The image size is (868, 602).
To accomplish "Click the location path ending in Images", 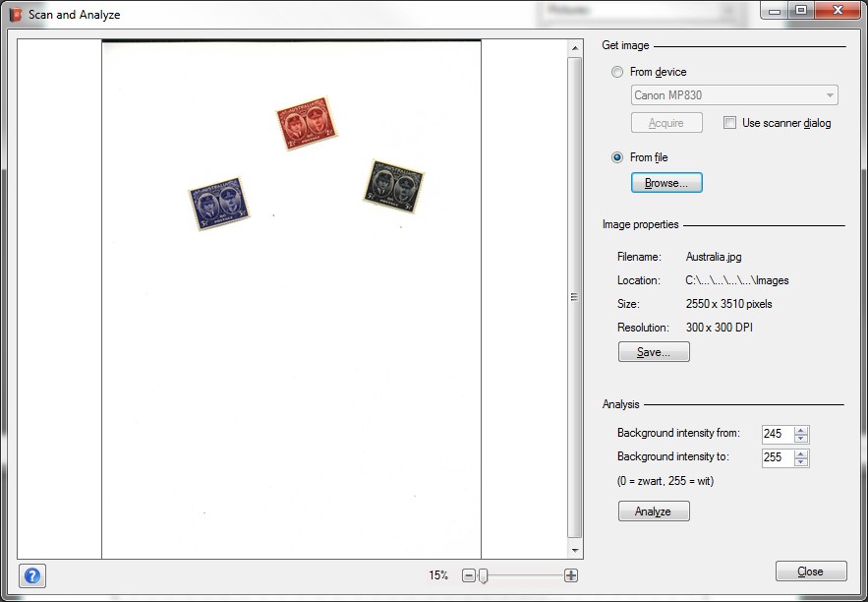I will tap(737, 280).
